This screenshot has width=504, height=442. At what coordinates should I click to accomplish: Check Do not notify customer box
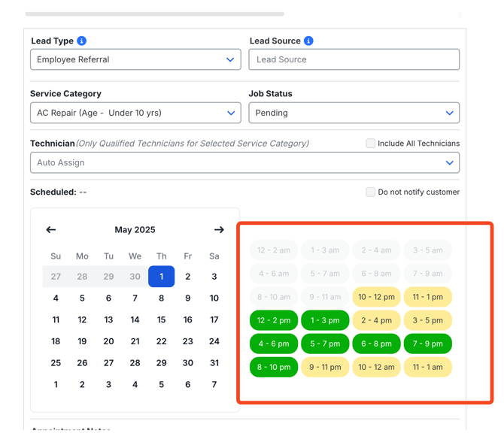(370, 192)
